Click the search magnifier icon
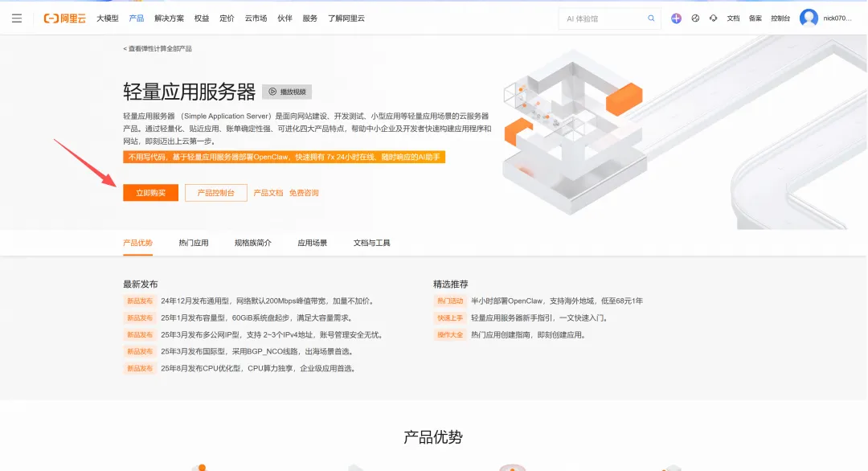This screenshot has width=868, height=471. pos(651,18)
